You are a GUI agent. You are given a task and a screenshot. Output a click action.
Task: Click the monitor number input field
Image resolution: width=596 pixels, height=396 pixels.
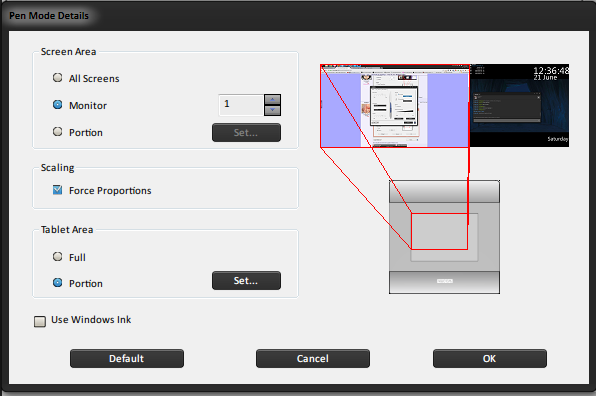click(x=241, y=105)
